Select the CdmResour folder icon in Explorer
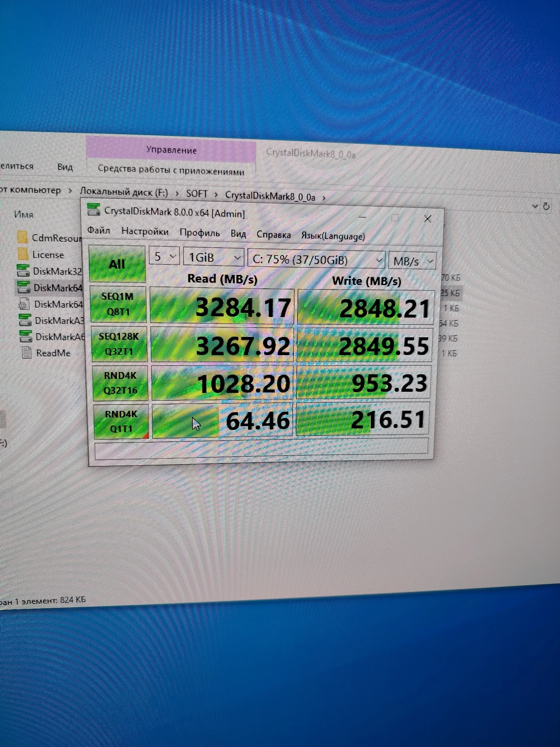 (x=22, y=237)
